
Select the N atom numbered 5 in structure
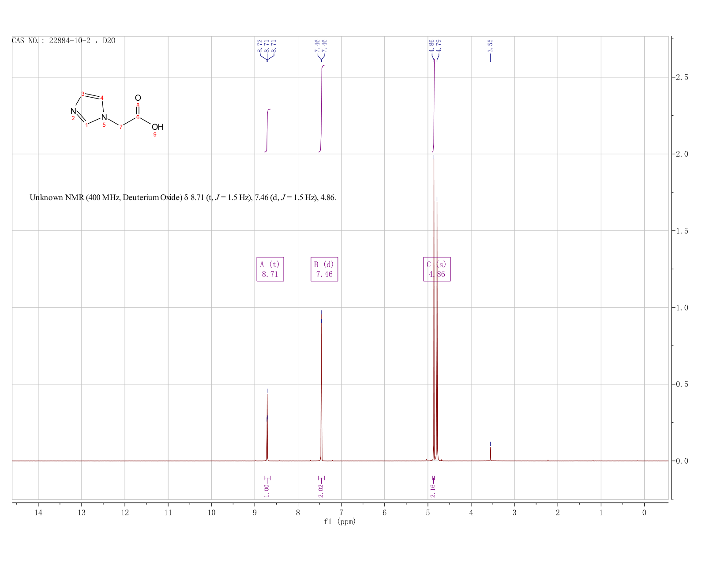click(104, 117)
